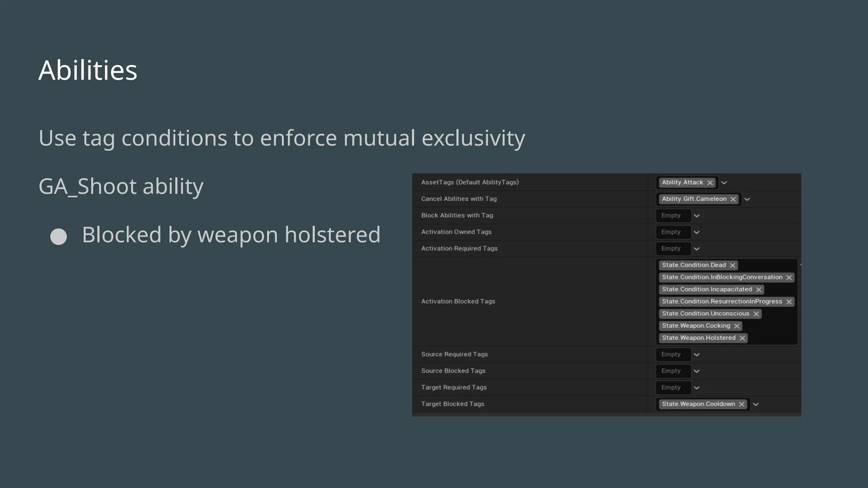This screenshot has width=868, height=488.
Task: Click the Abilities slide title
Action: tap(88, 70)
